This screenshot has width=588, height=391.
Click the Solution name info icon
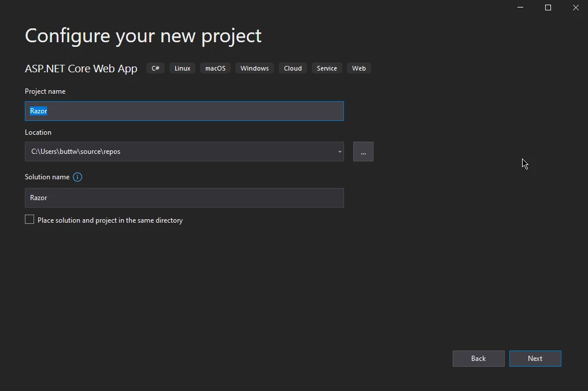pyautogui.click(x=77, y=177)
